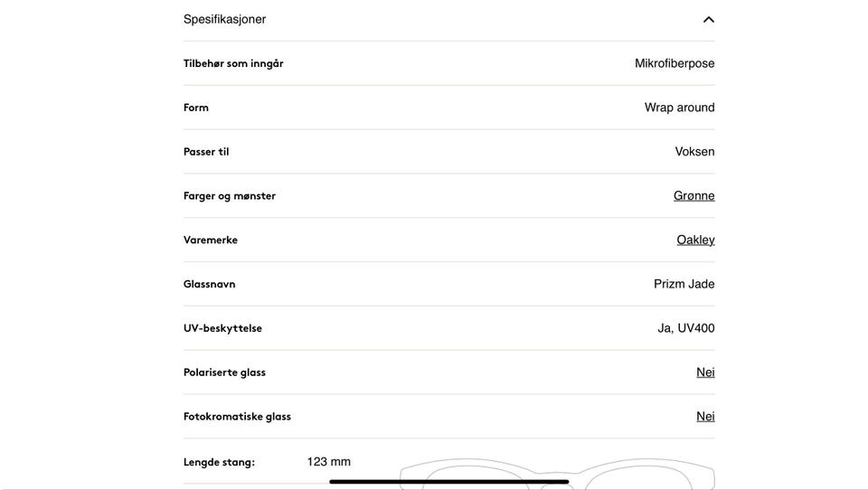868x490 pixels.
Task: Click the UV-beskyttelse label
Action: pyautogui.click(x=222, y=328)
